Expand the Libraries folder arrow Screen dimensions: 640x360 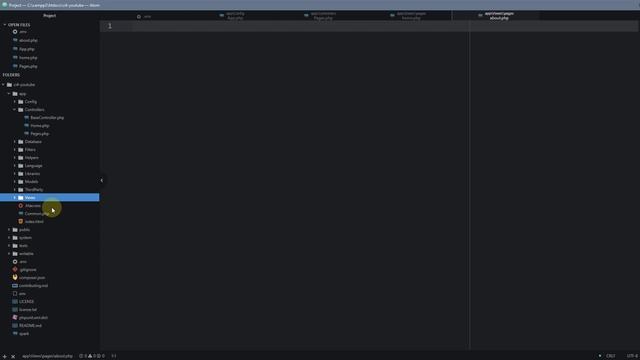tap(15, 174)
